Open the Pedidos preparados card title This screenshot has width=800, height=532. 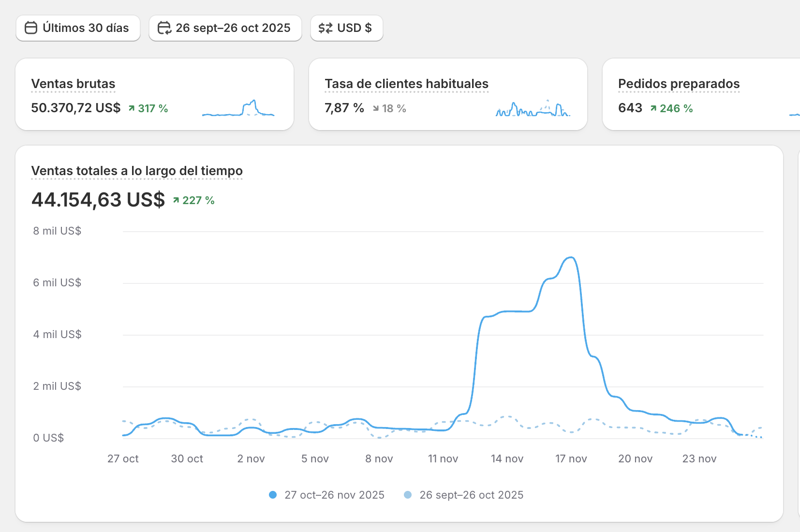click(679, 84)
